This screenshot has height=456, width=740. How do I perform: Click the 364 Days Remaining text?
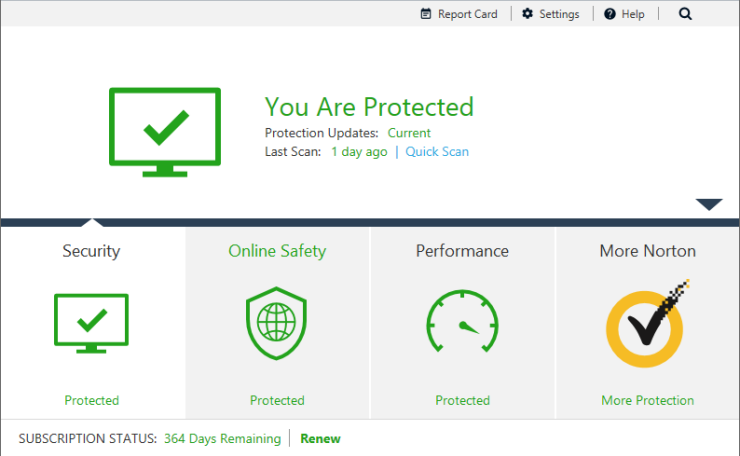coord(222,438)
